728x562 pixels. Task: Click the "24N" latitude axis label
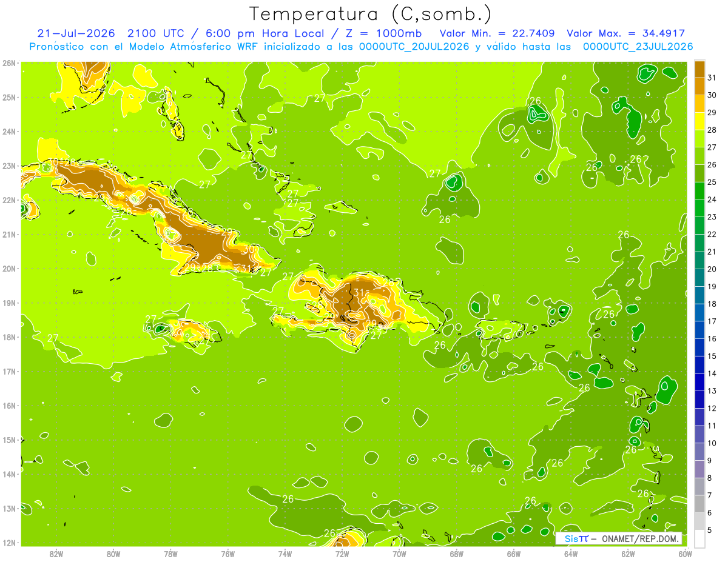[x=9, y=131]
